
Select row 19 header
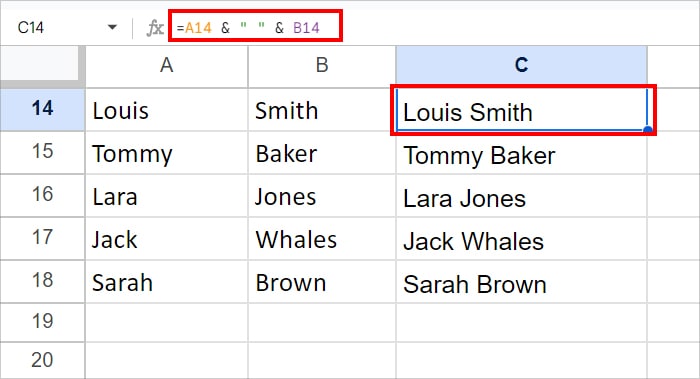(x=42, y=322)
